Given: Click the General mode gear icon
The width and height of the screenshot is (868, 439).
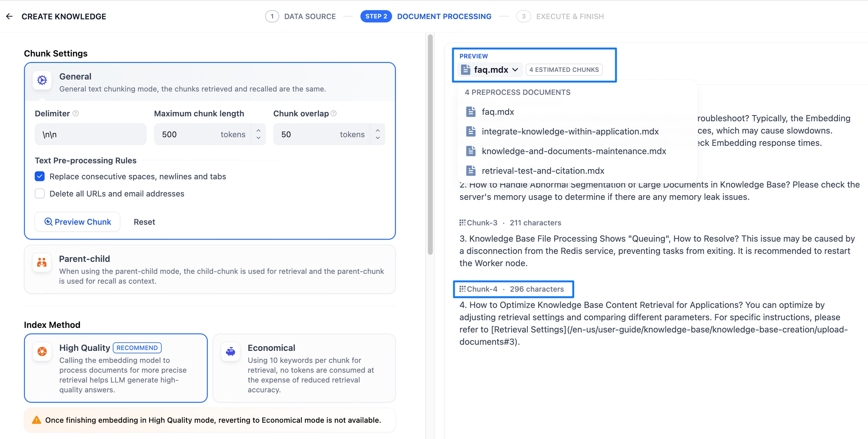Looking at the screenshot, I should click(42, 80).
